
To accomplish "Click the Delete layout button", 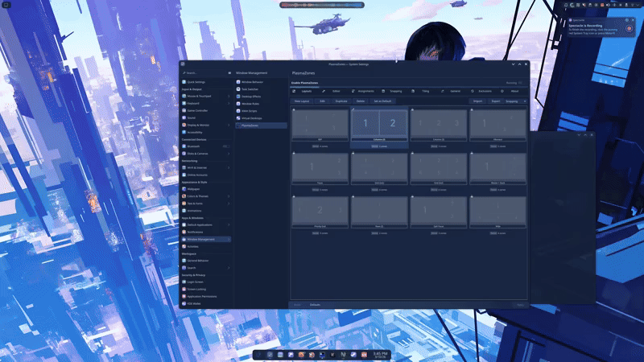I will [360, 101].
